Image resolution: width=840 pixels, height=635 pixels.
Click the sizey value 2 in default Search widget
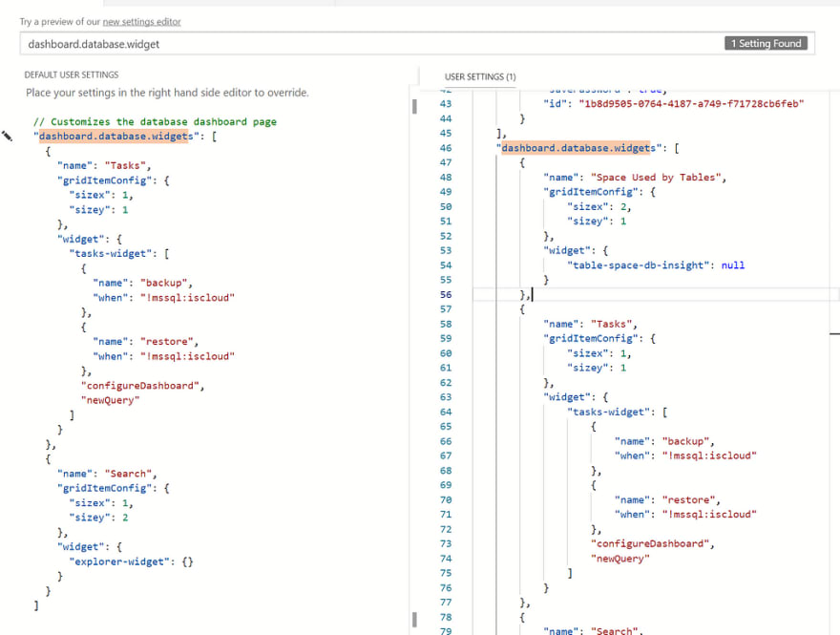coord(125,518)
